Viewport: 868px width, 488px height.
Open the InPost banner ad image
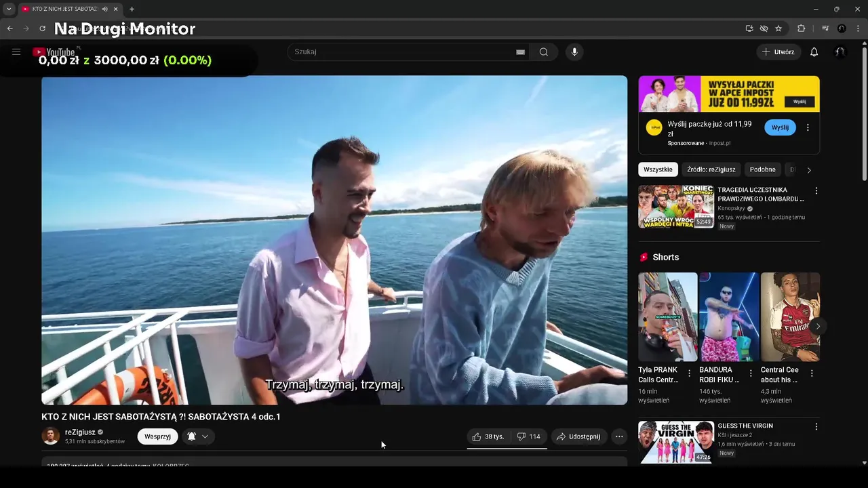[729, 94]
